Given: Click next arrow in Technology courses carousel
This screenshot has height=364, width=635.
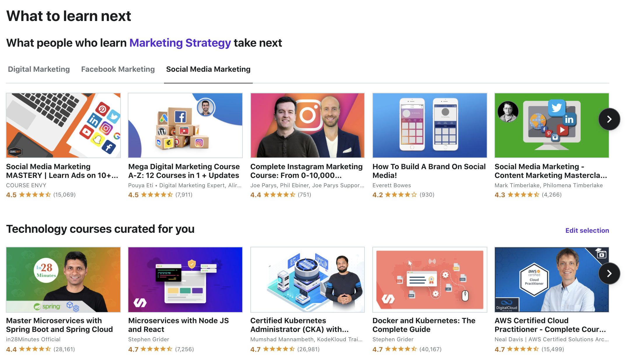Looking at the screenshot, I should 609,273.
